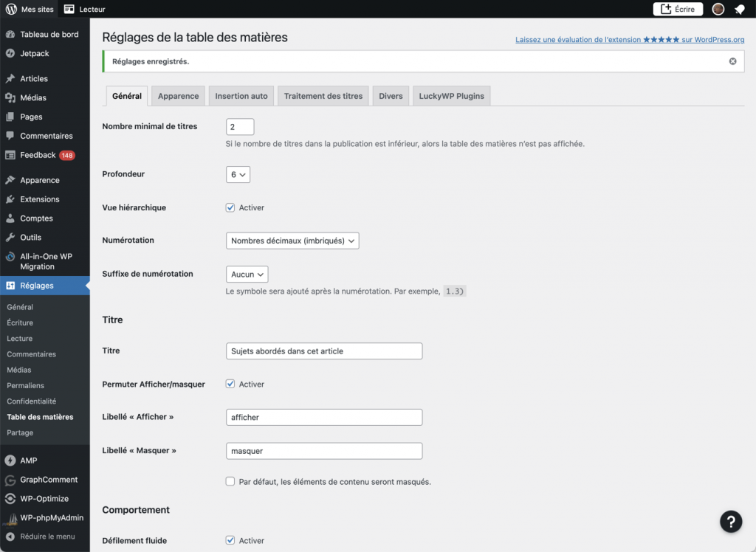
Task: Click the GraphComment sidebar icon
Action: point(10,480)
